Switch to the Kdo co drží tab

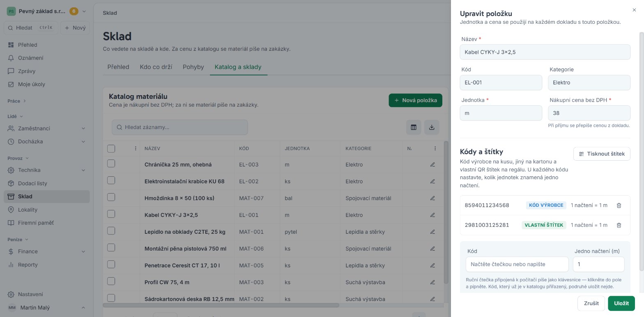(x=156, y=67)
